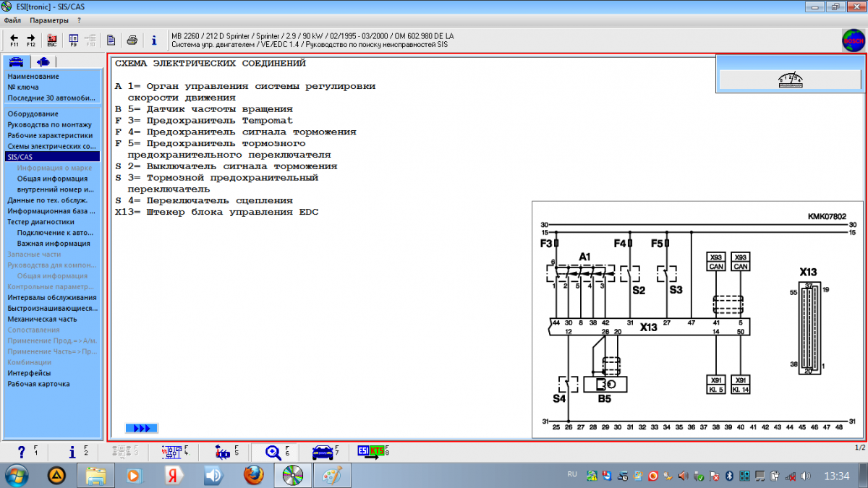Open the blue info toolbar icon

153,40
